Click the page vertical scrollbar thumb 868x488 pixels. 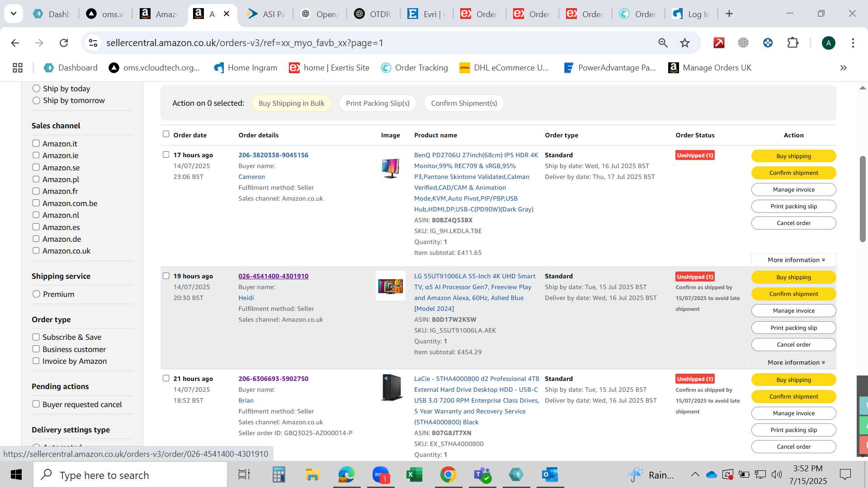(863, 199)
